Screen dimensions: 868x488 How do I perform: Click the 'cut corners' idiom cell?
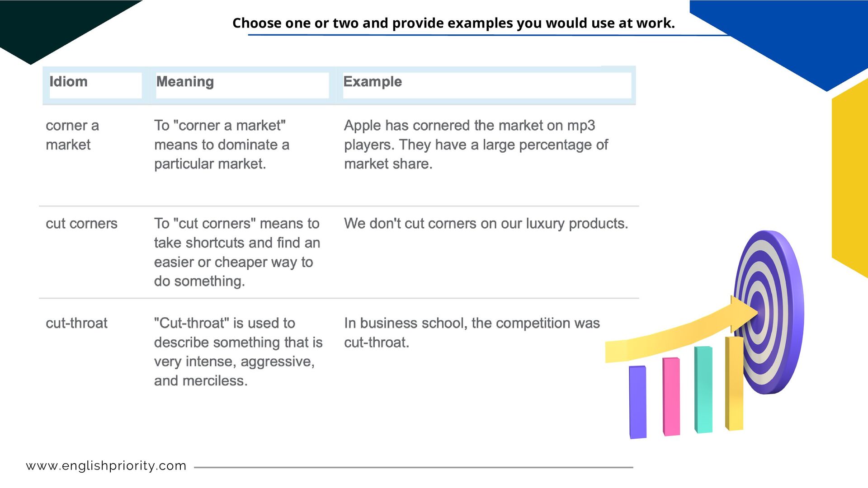81,224
